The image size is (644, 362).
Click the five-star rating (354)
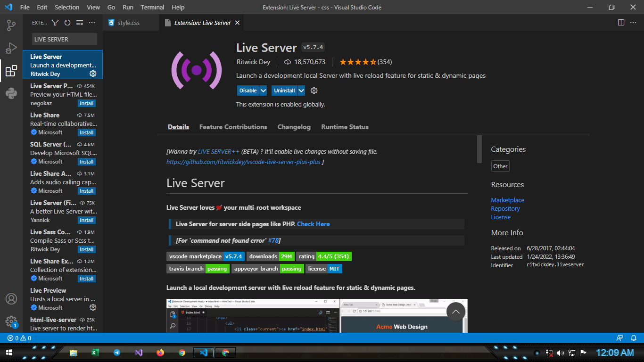click(x=365, y=62)
